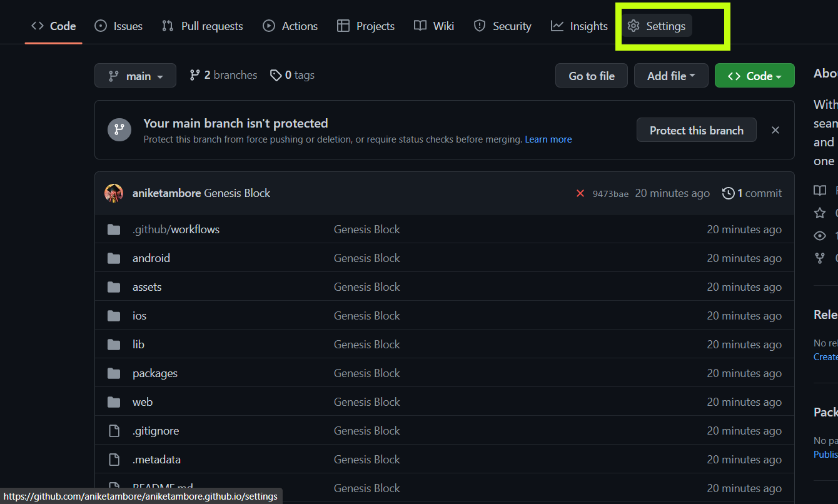This screenshot has width=838, height=504.
Task: Open the repository Settings tab
Action: point(657,26)
